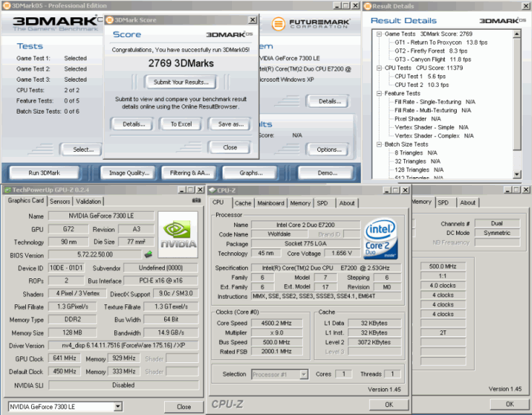Minimize the CPU-Z window
The width and height of the screenshot is (532, 415).
click(x=387, y=190)
